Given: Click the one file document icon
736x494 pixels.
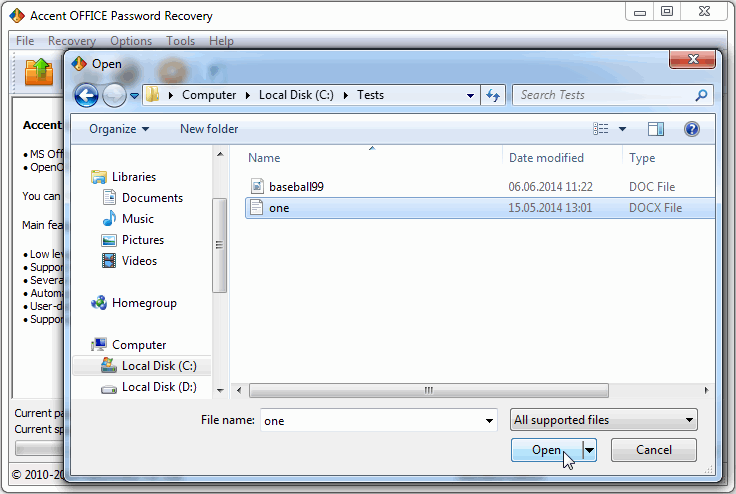Looking at the screenshot, I should (x=256, y=207).
